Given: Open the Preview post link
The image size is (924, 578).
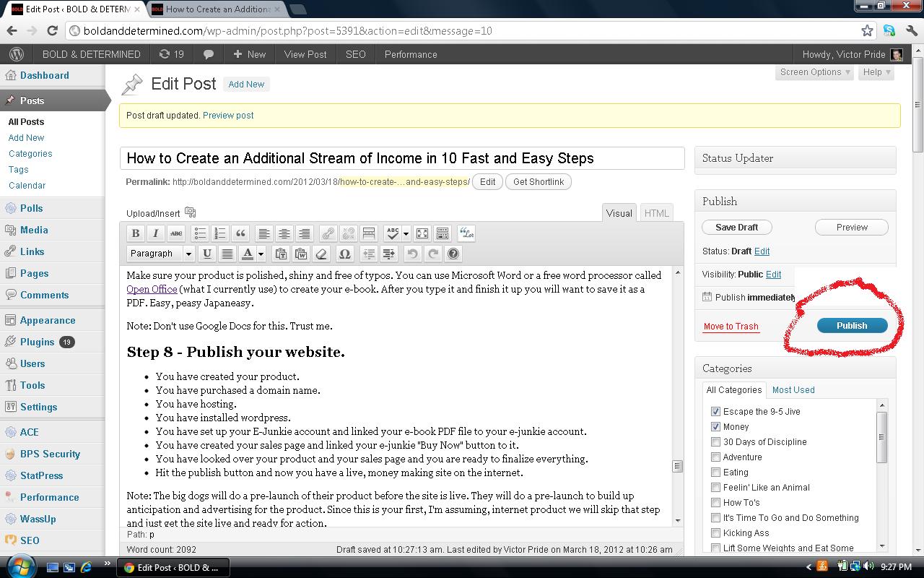Looking at the screenshot, I should coord(228,116).
